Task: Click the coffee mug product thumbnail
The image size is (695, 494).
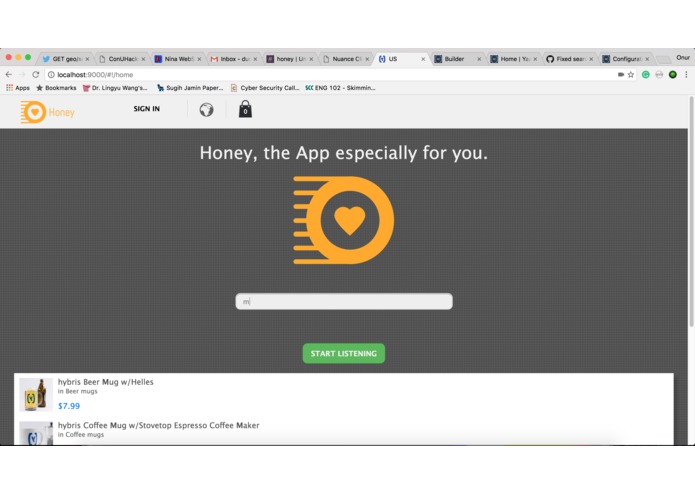Action: click(36, 433)
